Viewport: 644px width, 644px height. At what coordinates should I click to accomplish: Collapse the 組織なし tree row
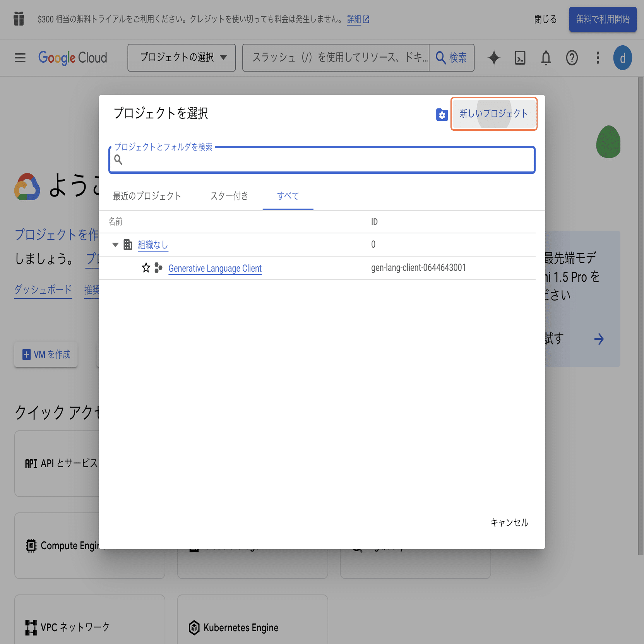pyautogui.click(x=115, y=245)
